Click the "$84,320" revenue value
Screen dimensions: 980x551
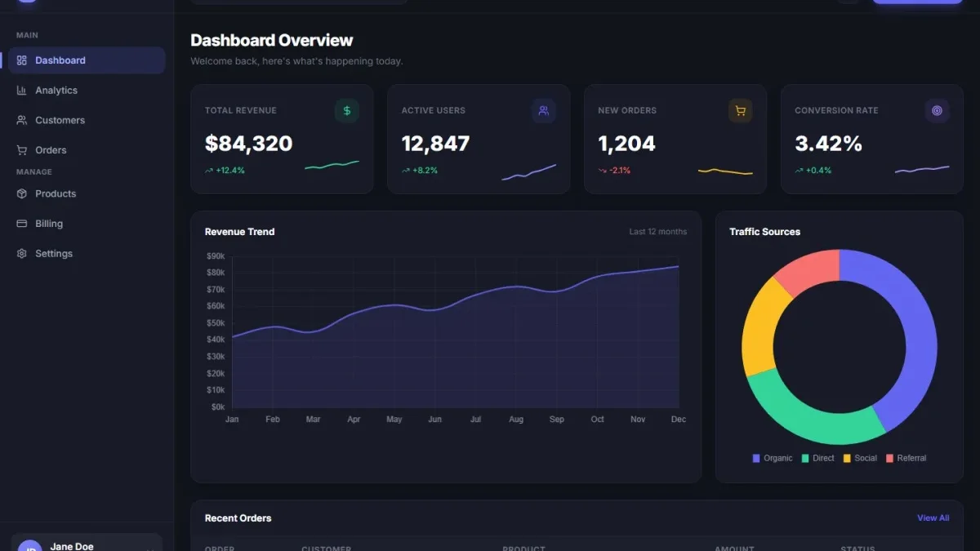(x=248, y=144)
